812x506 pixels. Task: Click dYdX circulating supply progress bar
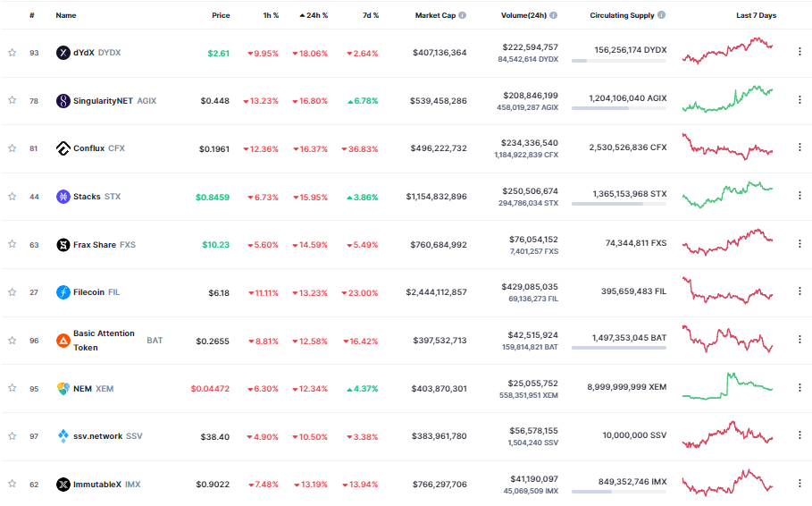click(619, 61)
